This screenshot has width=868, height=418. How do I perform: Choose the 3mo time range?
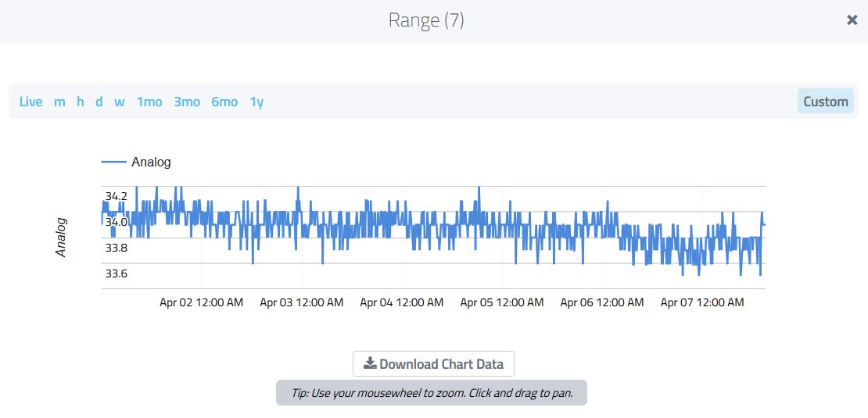tap(187, 102)
